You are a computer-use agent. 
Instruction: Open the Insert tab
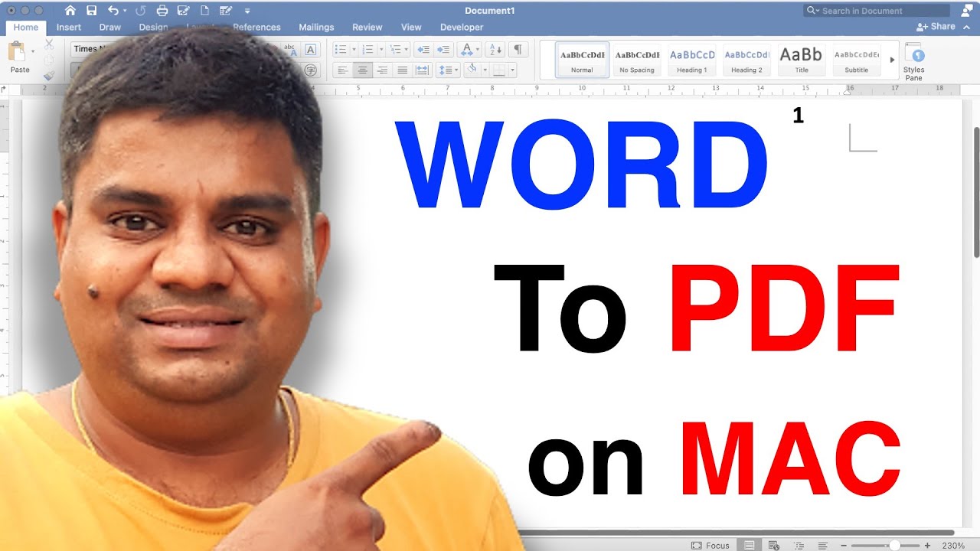coord(69,27)
